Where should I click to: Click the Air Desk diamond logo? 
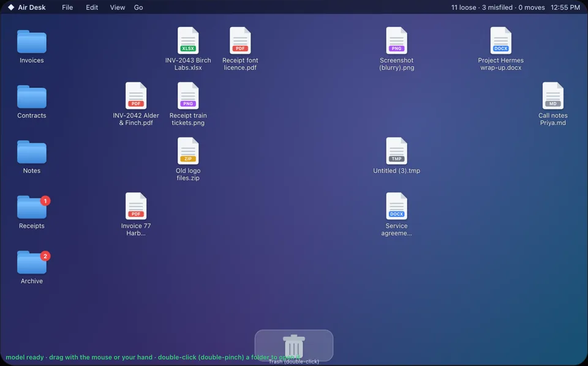tap(11, 7)
